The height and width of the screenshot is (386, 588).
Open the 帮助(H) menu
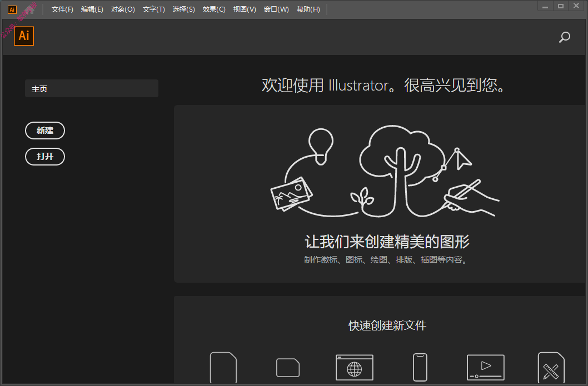pos(308,9)
